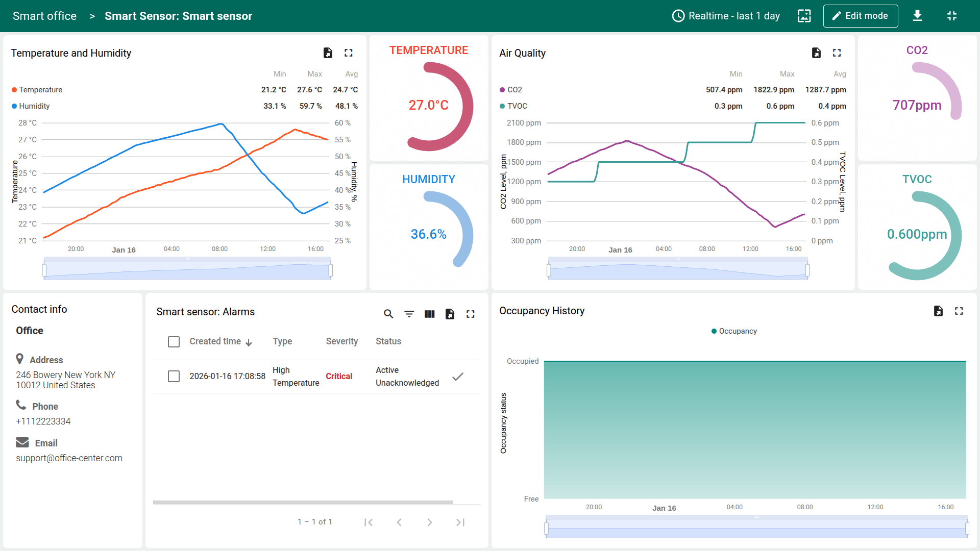Click Occupancy History time range slider handle
The height and width of the screenshot is (551, 980).
point(547,528)
